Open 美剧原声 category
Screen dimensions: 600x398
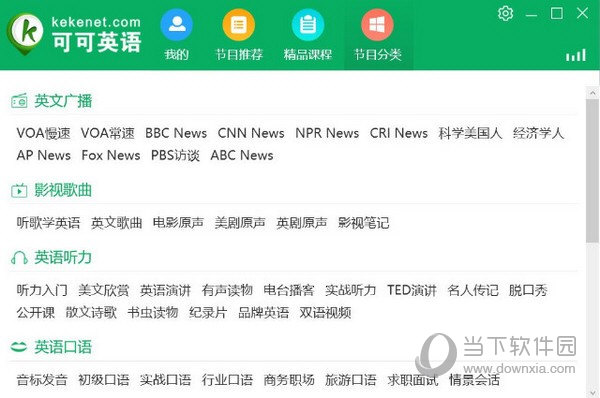click(240, 223)
